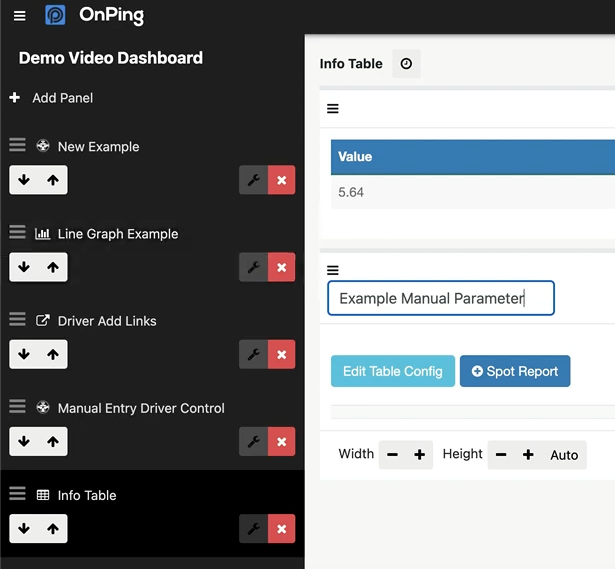Open the hamburger menu above the parameter name field
This screenshot has height=569, width=615.
[x=333, y=270]
